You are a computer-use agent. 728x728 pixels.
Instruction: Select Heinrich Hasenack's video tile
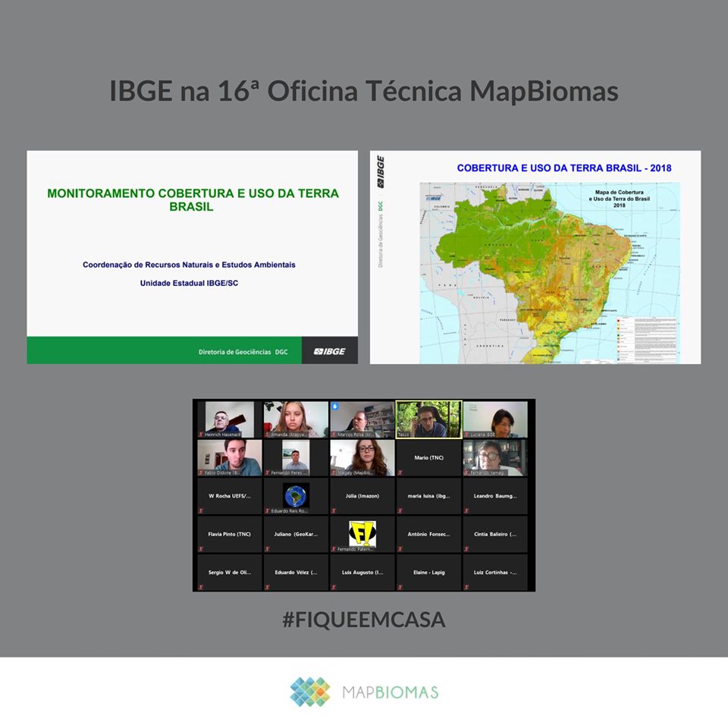pos(229,419)
